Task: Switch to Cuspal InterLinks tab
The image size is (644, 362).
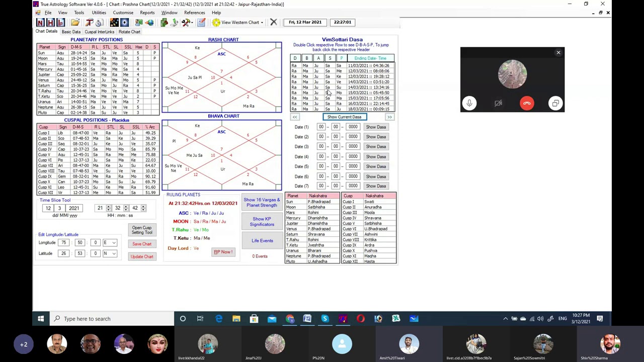Action: (100, 32)
